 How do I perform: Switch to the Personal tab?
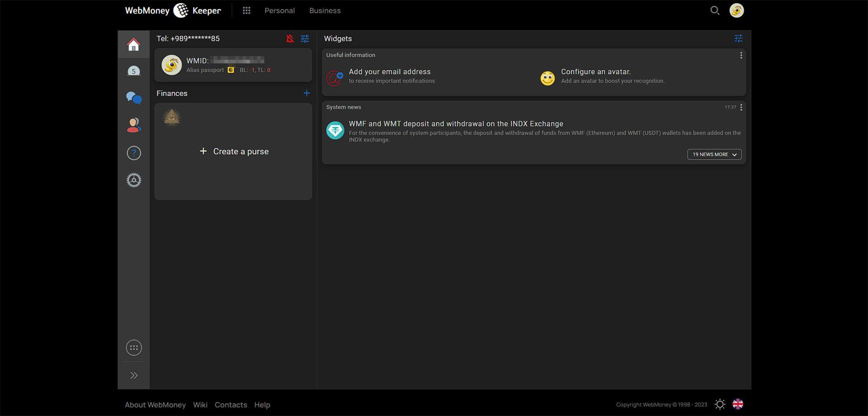(x=279, y=10)
